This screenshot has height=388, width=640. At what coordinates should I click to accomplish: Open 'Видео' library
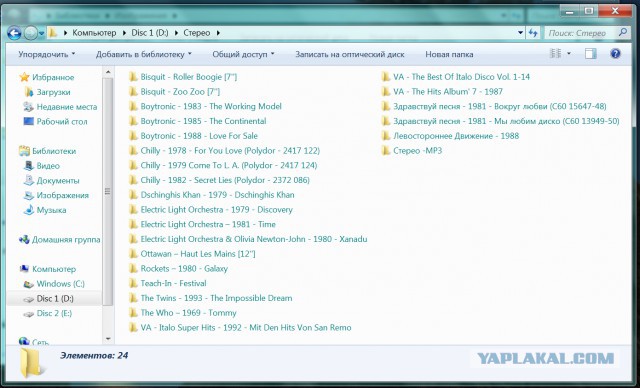42,166
